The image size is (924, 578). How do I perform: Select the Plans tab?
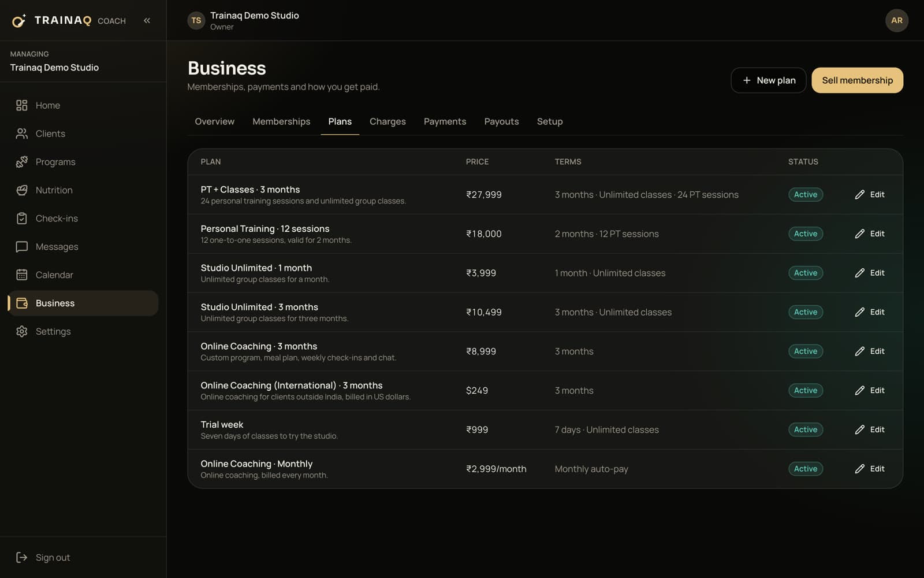coord(340,121)
